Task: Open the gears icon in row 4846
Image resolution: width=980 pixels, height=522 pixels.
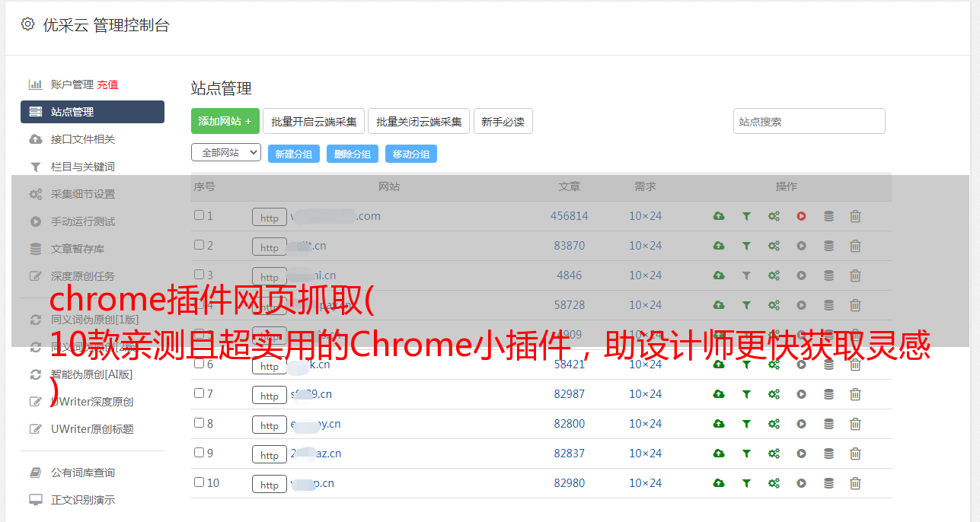Action: [x=774, y=275]
